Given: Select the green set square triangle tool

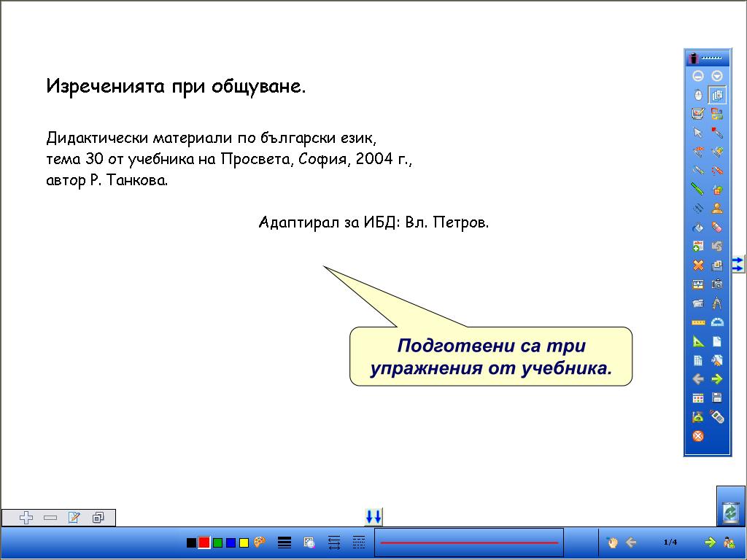Looking at the screenshot, I should pos(698,341).
